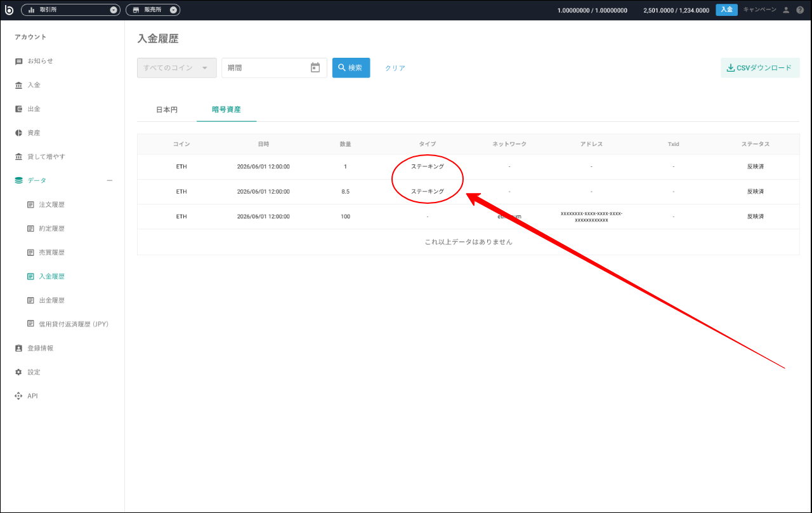Screen dimensions: 812x513
Task: Click the ネットワーク column header
Action: pyautogui.click(x=509, y=144)
